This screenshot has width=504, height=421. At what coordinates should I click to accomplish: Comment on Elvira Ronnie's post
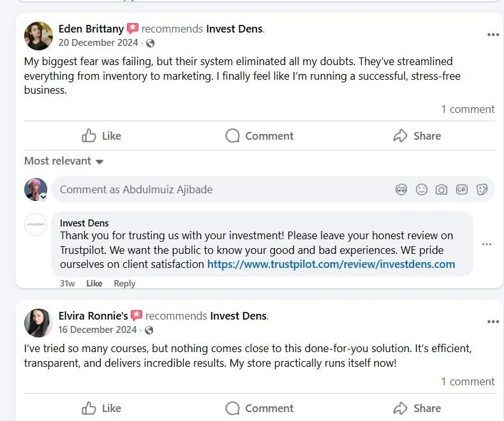point(260,408)
